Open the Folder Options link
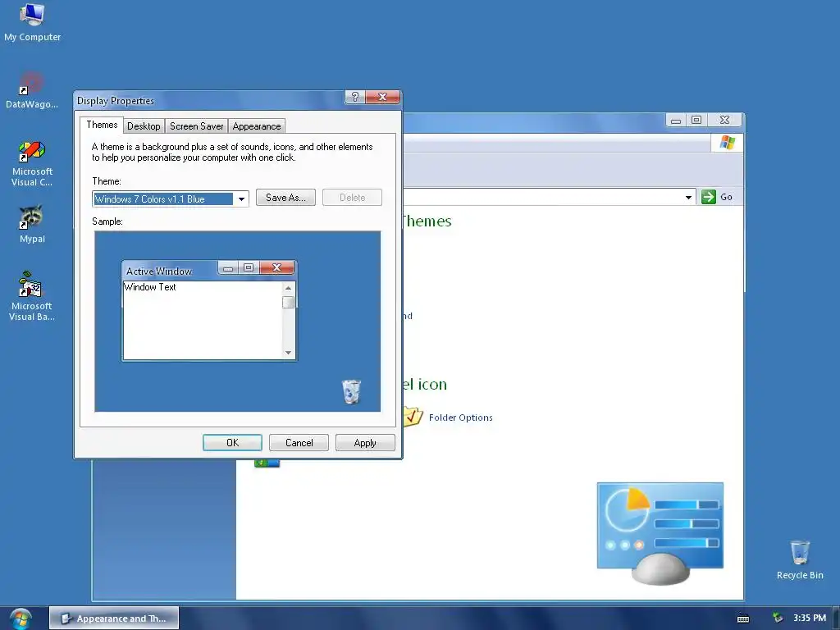Viewport: 840px width, 630px height. [461, 418]
